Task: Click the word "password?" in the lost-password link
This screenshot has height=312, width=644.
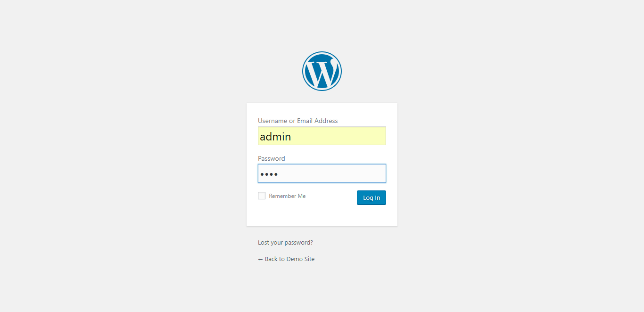Action: click(298, 243)
